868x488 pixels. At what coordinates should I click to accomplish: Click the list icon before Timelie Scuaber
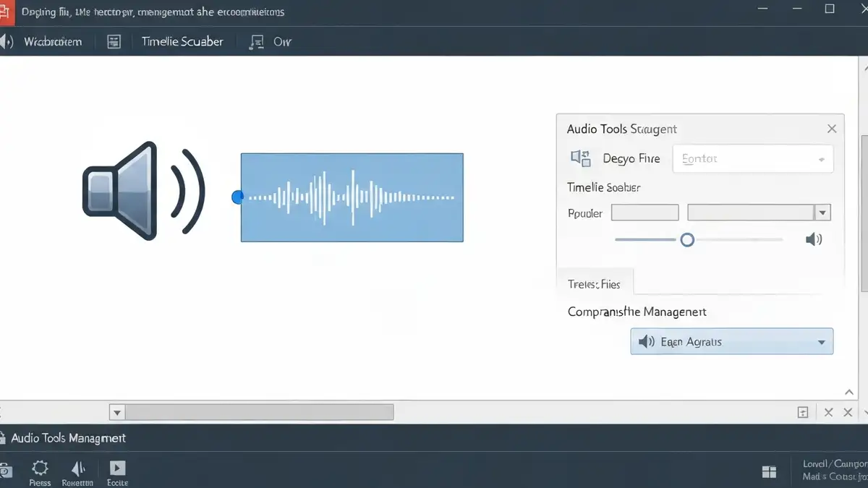click(114, 42)
